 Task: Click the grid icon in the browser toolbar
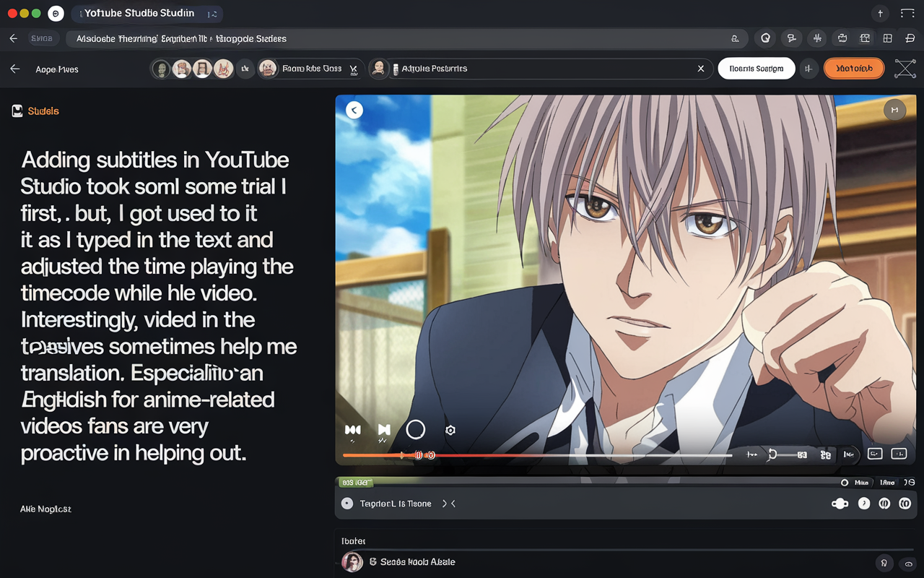(888, 38)
